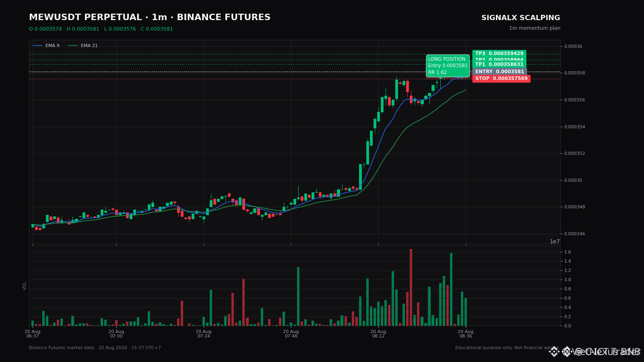
Task: Click the 1.2 volume axis label
Action: [x=568, y=270]
